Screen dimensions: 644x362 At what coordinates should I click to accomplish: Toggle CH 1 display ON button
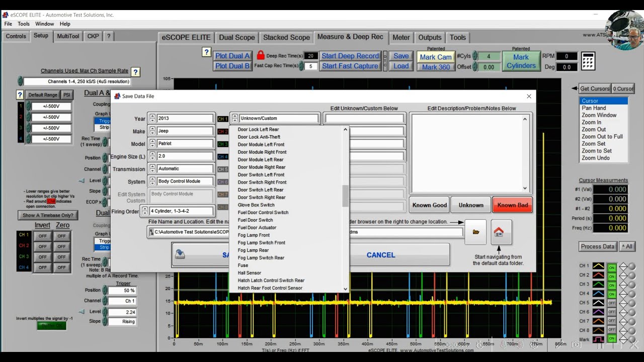coord(612,267)
